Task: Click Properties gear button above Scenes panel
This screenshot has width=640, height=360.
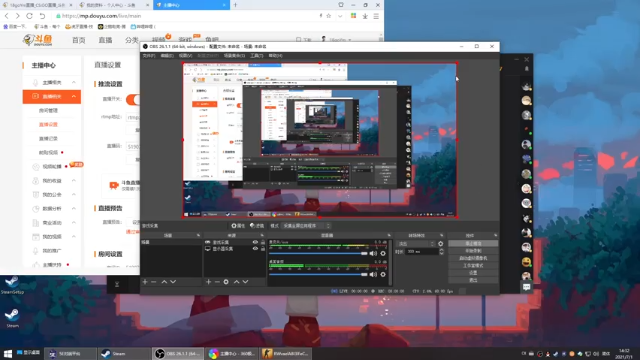Action: 238,226
